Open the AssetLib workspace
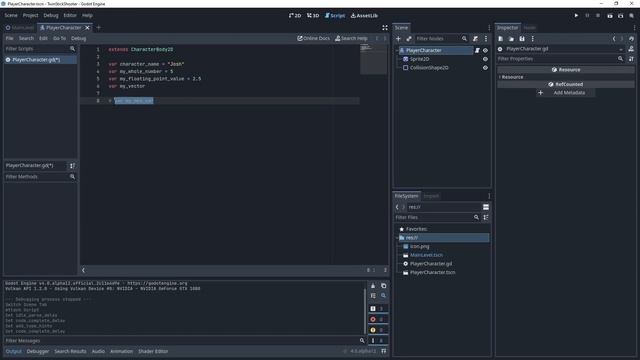The height and width of the screenshot is (360, 640). (364, 16)
